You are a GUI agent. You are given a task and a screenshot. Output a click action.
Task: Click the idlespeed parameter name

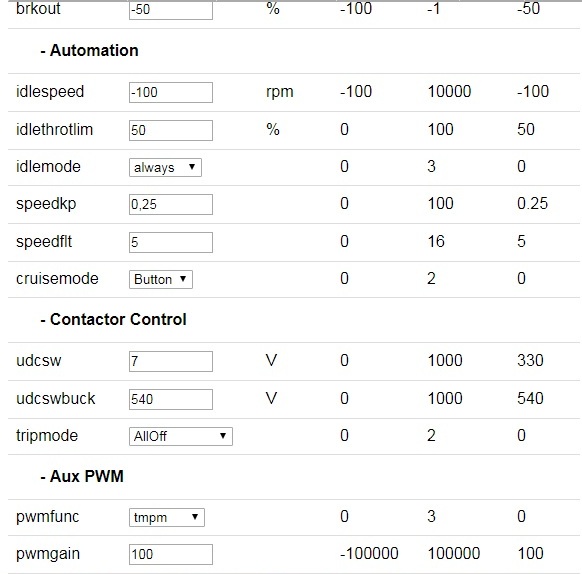coord(50,92)
